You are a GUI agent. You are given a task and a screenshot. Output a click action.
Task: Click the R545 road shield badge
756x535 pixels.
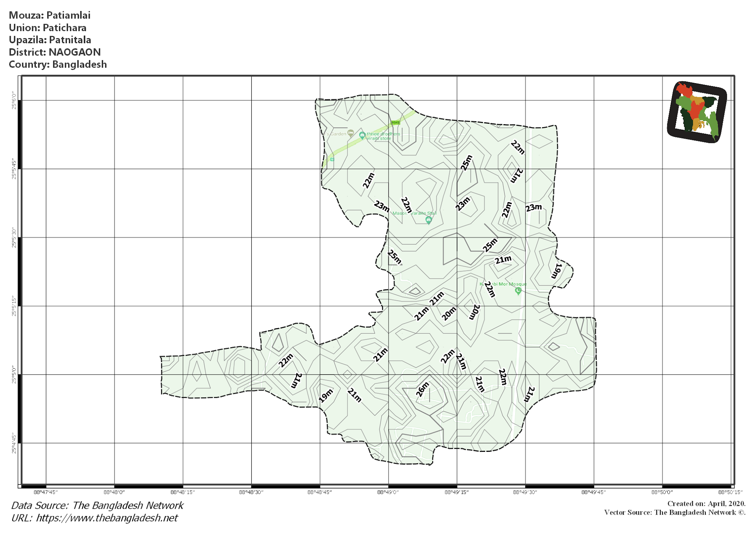395,122
